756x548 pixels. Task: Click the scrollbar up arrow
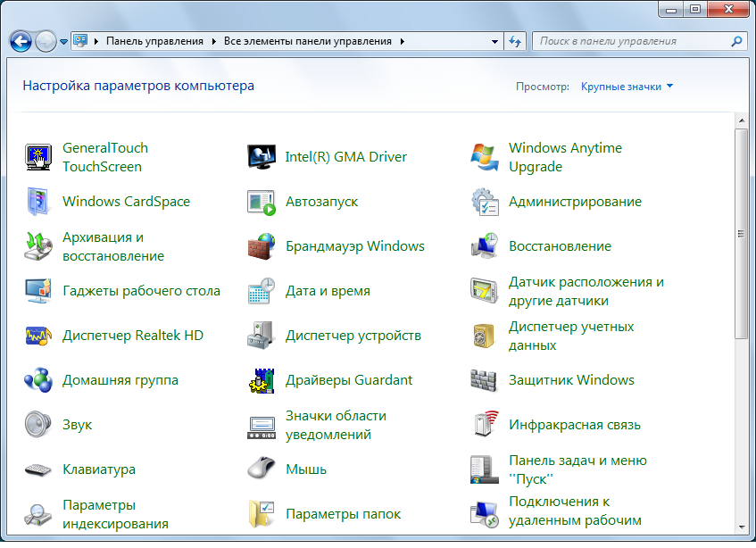(741, 120)
